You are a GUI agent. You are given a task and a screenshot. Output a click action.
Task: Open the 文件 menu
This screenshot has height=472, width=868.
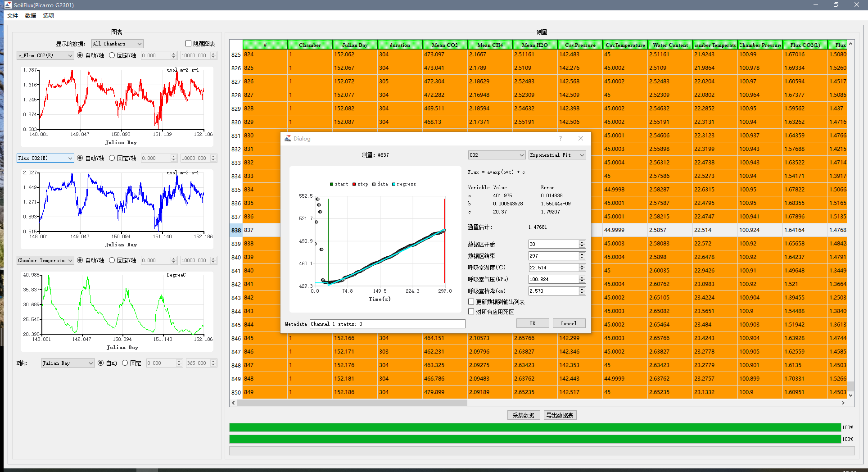click(13, 16)
